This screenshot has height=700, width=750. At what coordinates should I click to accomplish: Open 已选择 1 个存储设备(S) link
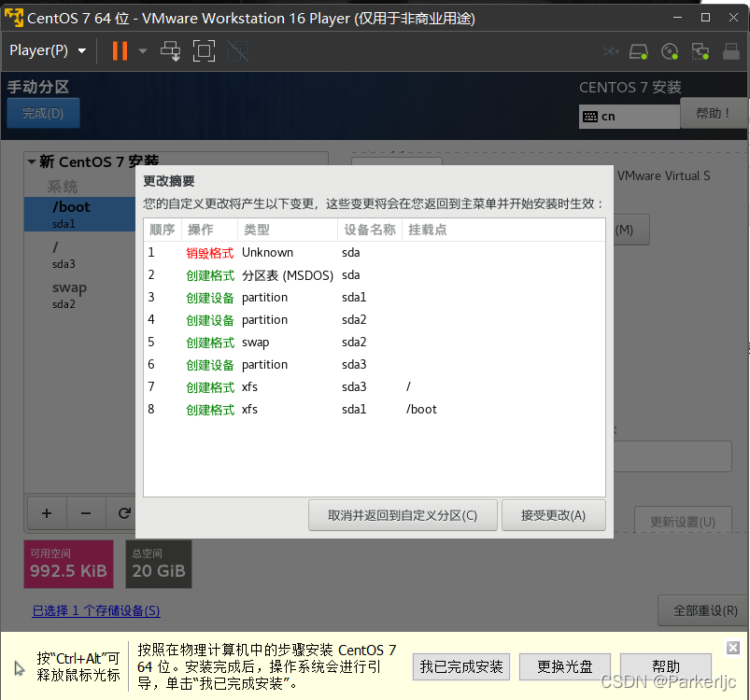pyautogui.click(x=96, y=610)
